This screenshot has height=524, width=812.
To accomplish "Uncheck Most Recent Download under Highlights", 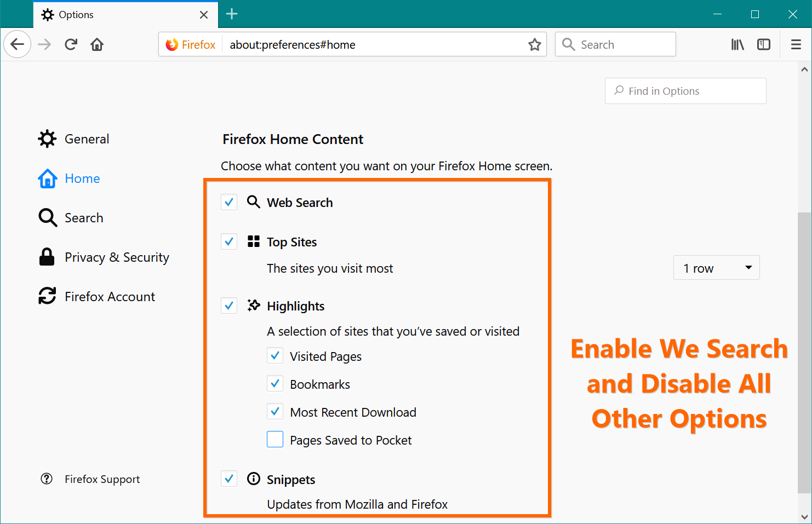I will point(275,411).
